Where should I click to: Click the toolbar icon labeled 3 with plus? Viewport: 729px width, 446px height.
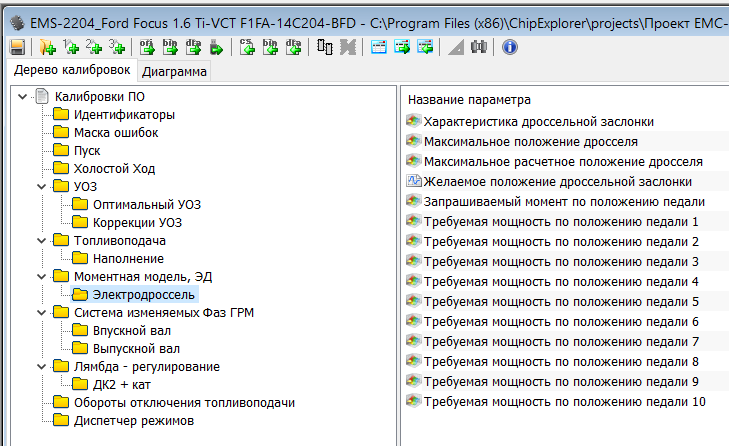117,47
